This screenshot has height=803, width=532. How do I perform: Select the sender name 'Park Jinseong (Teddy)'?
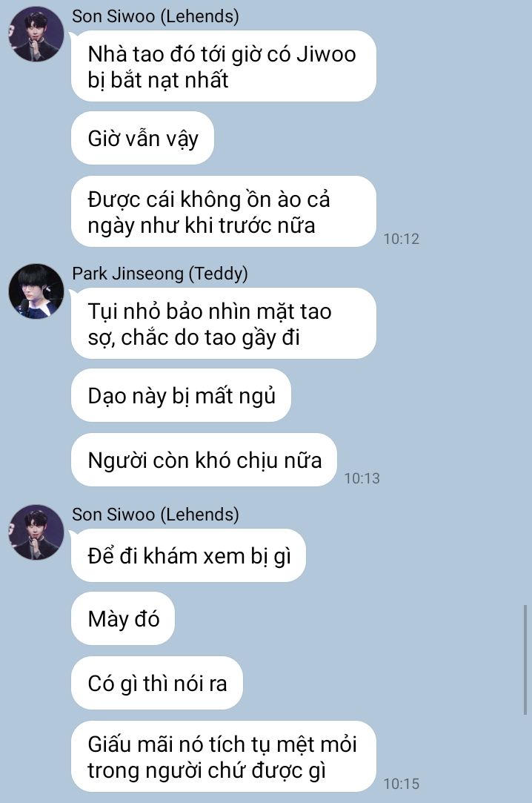click(159, 274)
